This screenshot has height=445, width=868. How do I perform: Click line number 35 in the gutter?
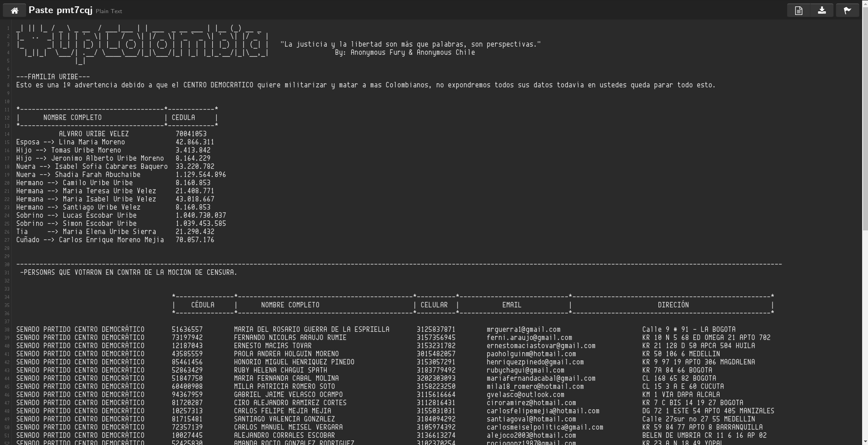coord(7,306)
